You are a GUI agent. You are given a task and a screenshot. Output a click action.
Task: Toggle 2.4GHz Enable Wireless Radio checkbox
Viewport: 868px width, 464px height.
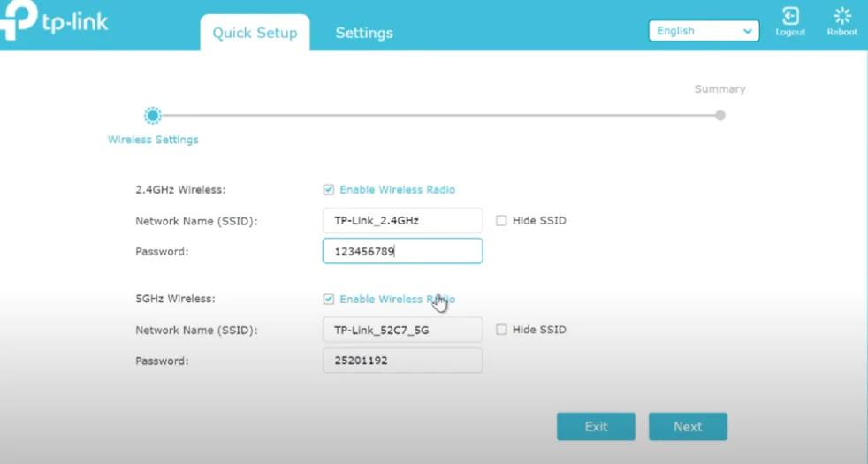click(329, 190)
